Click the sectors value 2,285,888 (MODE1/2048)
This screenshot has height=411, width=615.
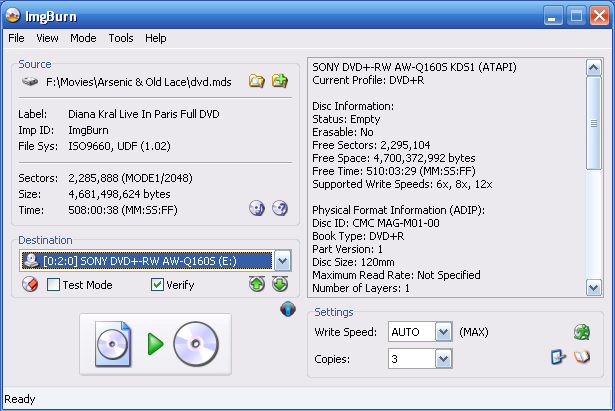[x=130, y=178]
